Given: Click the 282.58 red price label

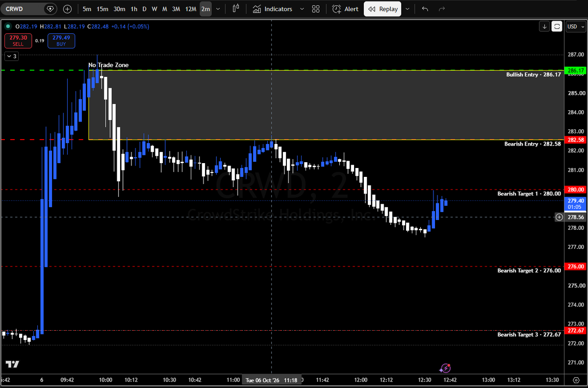Looking at the screenshot, I should point(575,140).
